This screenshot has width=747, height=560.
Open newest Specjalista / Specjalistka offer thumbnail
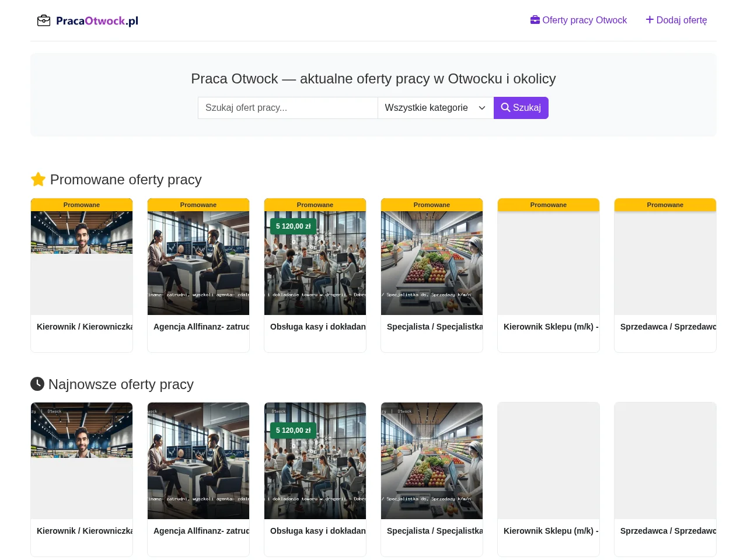[x=432, y=461]
